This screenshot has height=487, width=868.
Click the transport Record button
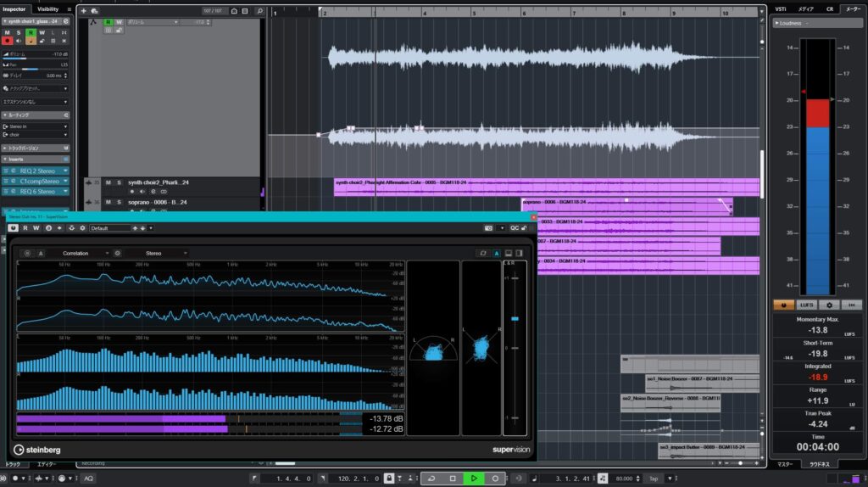coord(495,479)
